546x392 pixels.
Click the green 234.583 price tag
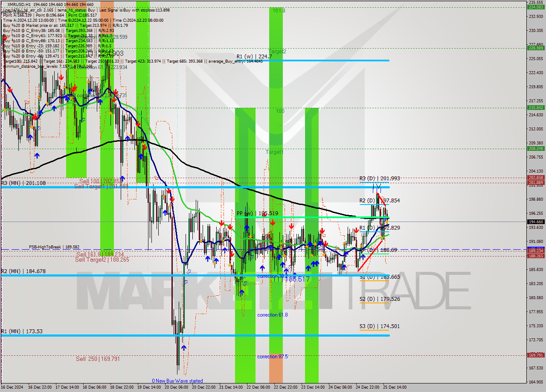[536, 7]
